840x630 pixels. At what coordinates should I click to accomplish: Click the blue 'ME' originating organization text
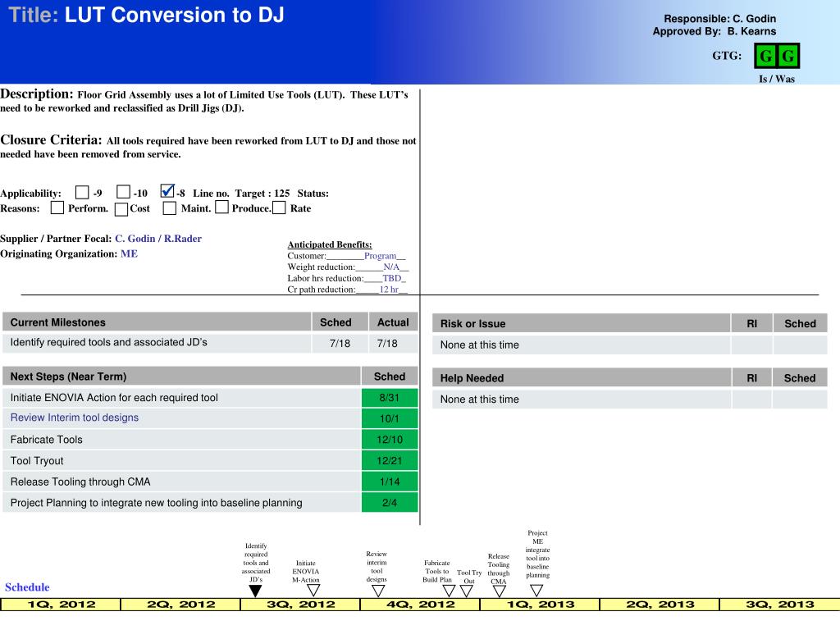point(129,253)
